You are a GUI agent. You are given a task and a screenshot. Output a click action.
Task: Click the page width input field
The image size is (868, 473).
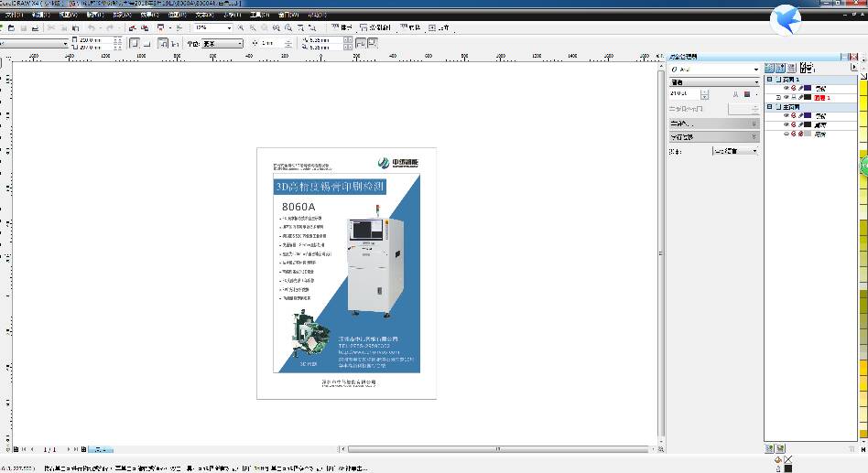coord(96,40)
